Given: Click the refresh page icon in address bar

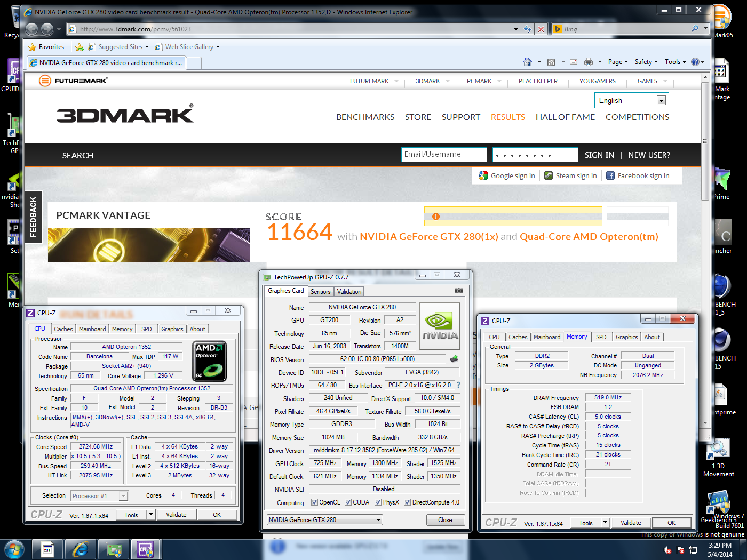Looking at the screenshot, I should (528, 29).
